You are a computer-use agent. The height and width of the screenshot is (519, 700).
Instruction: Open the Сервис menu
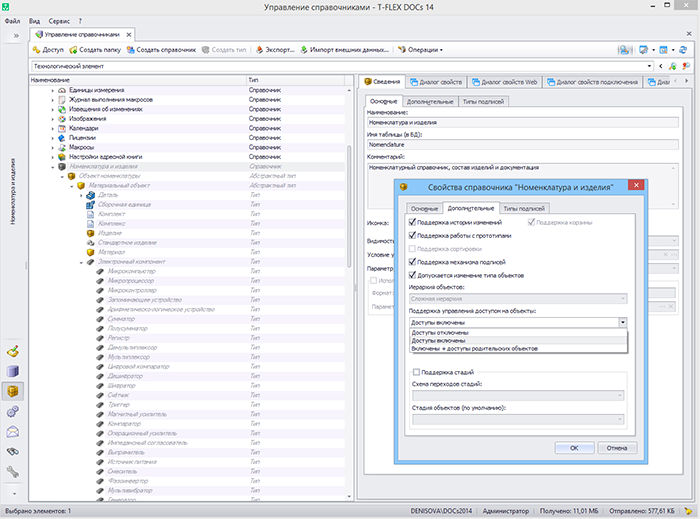click(59, 20)
